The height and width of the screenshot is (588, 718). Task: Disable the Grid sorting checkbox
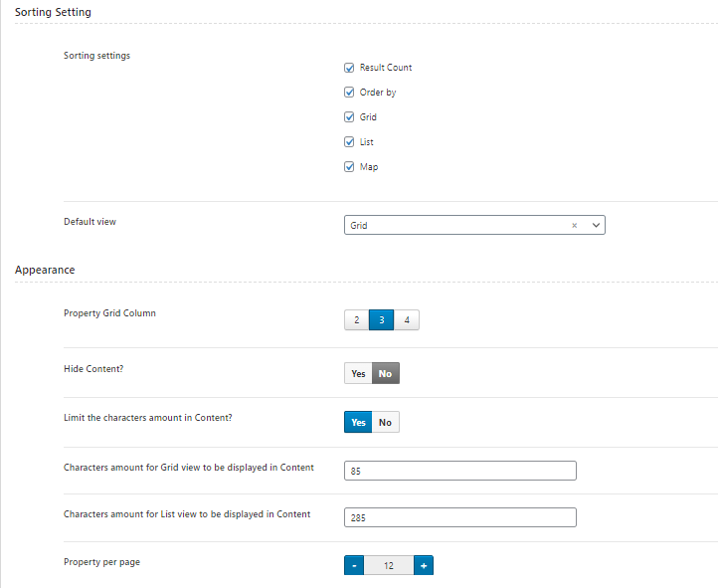349,117
